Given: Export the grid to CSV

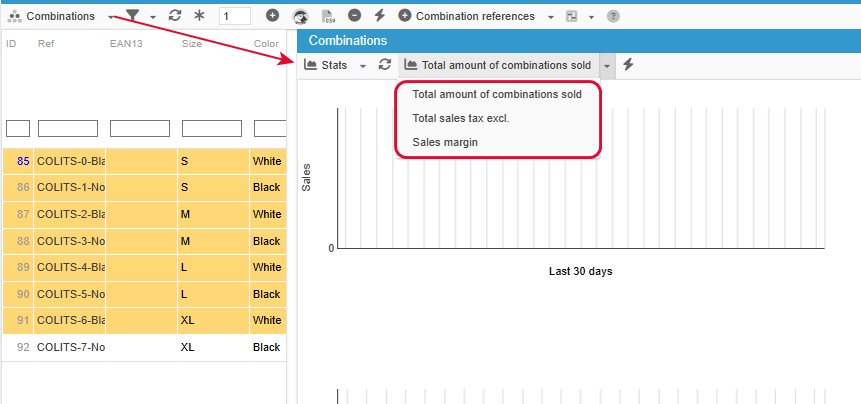Looking at the screenshot, I should point(328,16).
